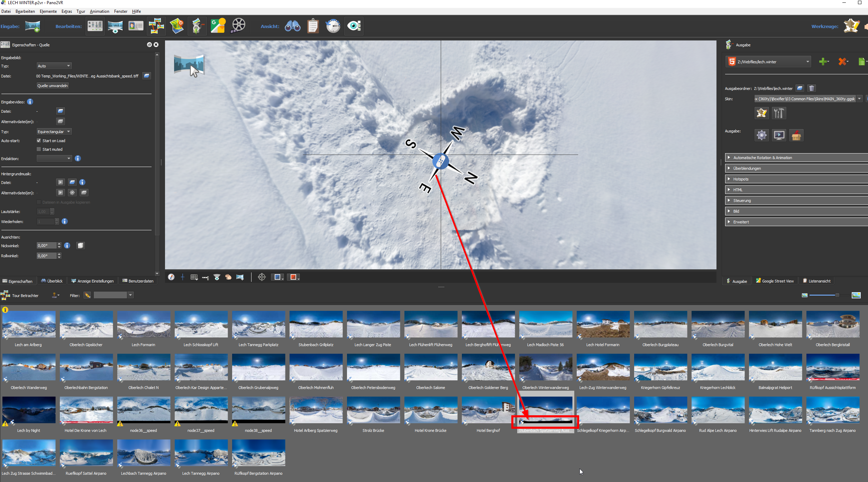The height and width of the screenshot is (482, 868).
Task: Open the Endaktion dropdown
Action: coord(54,158)
